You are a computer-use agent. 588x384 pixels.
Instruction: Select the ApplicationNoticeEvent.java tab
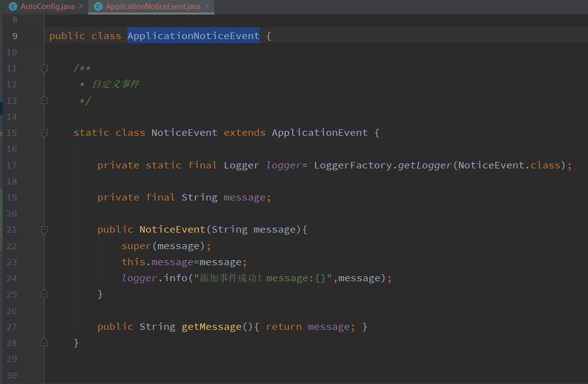(152, 7)
